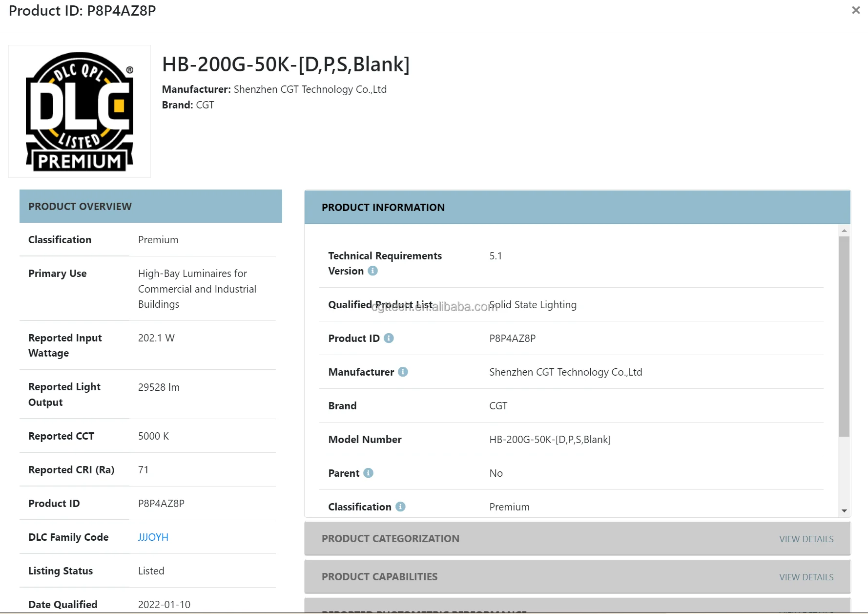868x614 pixels.
Task: Click info icon next to Product ID label
Action: pyautogui.click(x=389, y=338)
